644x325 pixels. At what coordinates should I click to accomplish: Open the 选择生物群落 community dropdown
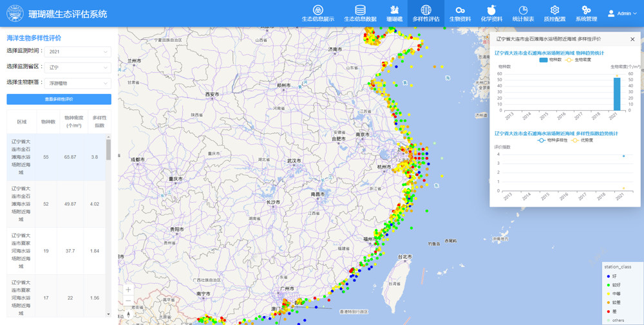pos(78,83)
